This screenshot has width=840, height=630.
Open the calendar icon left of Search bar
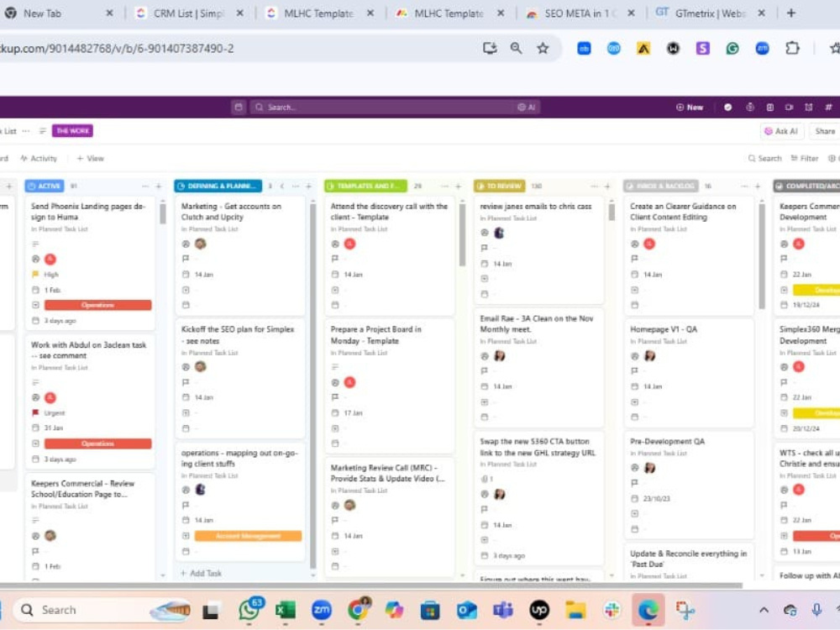[239, 108]
